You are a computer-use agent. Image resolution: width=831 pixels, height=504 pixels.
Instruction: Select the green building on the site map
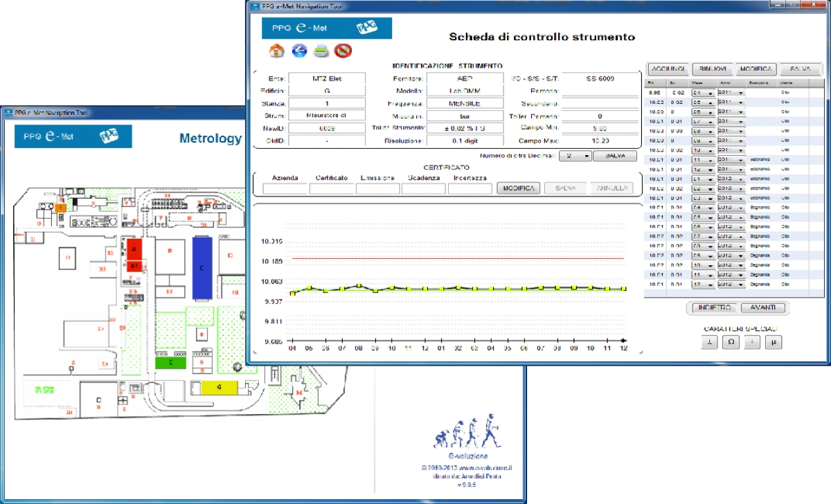[x=170, y=361]
